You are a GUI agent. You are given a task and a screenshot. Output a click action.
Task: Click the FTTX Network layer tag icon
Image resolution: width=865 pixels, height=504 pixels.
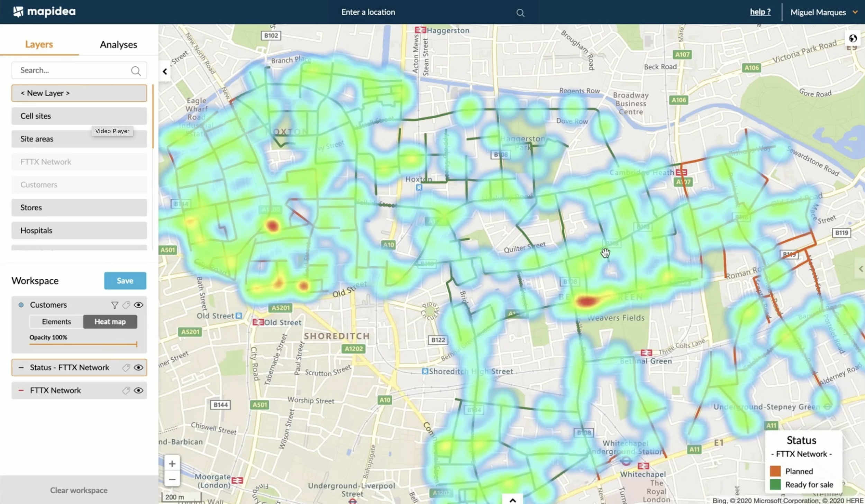click(x=126, y=391)
